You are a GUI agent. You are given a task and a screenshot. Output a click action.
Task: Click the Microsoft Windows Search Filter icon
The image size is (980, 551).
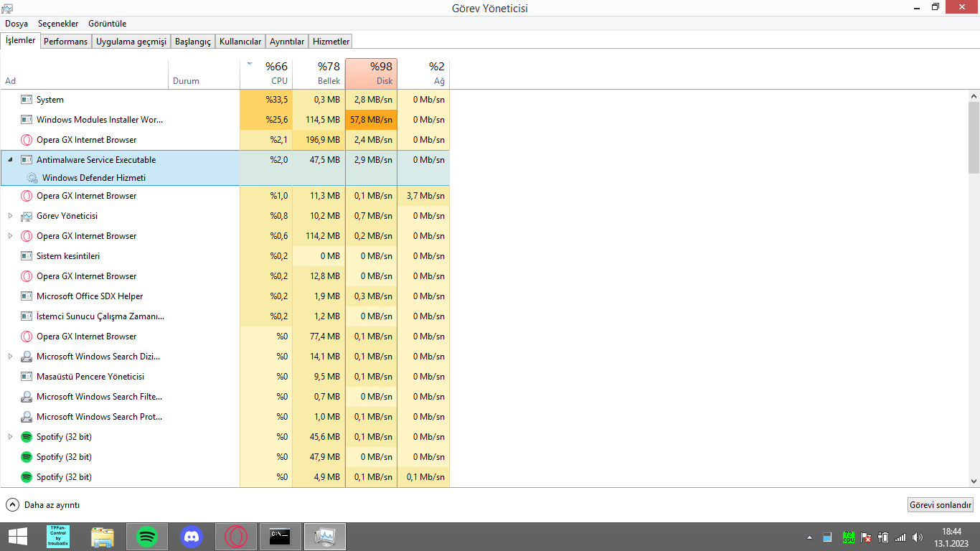27,397
